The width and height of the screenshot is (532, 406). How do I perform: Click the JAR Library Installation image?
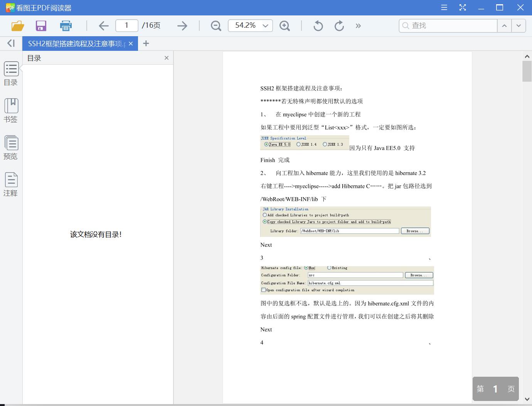pyautogui.click(x=345, y=221)
